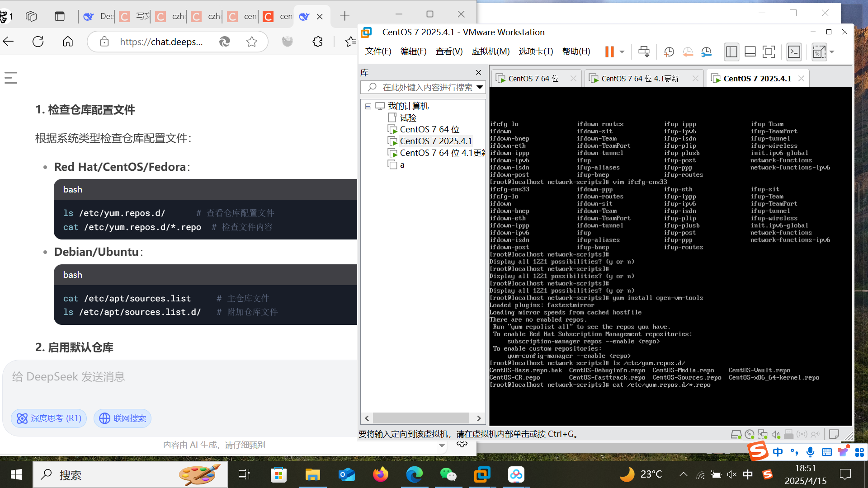Open the power options dropdown next to pause

click(622, 52)
